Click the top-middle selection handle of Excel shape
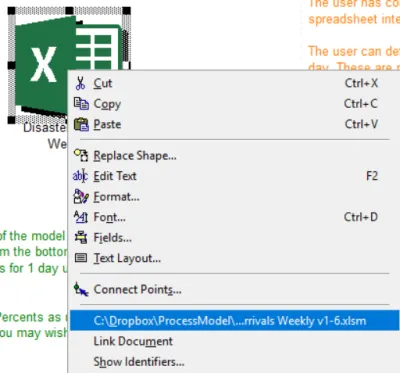 pos(69,11)
